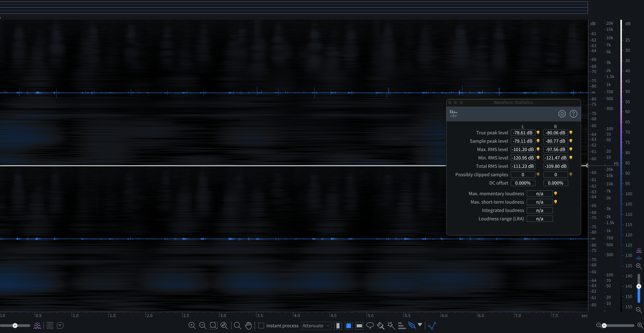This screenshot has height=333, width=644.
Task: Open the markers and regions list icon
Action: pos(50,325)
